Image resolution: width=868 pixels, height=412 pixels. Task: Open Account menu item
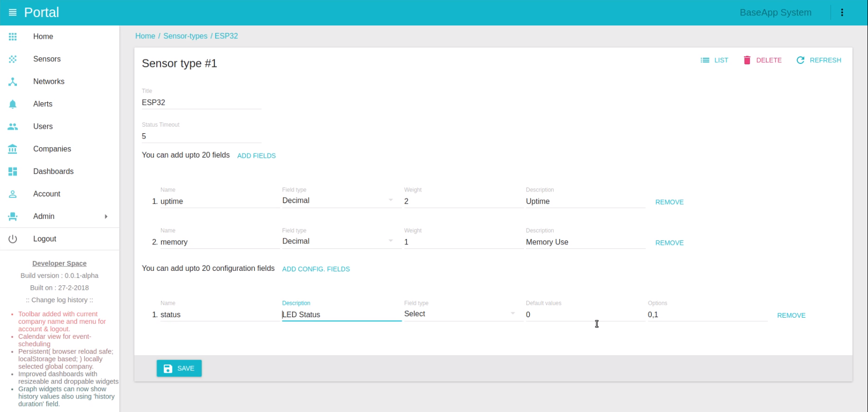[x=47, y=194]
